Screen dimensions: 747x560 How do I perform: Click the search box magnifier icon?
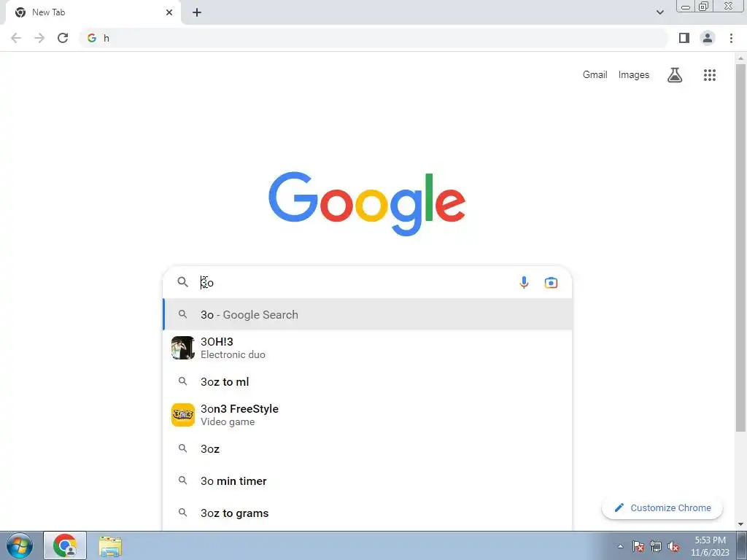183,282
